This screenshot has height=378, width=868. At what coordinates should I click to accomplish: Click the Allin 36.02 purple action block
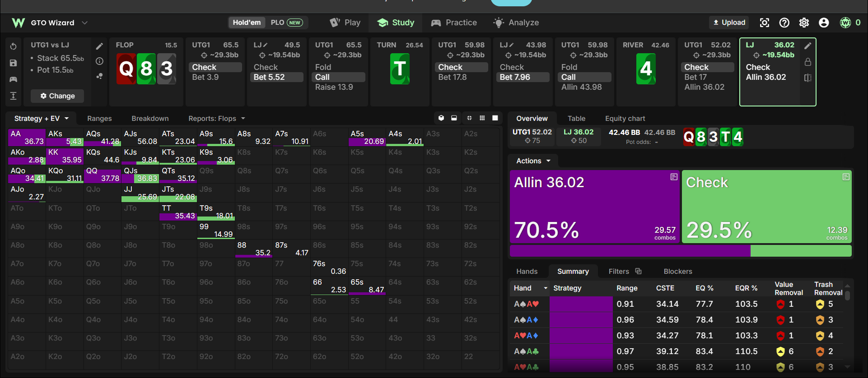(x=594, y=207)
